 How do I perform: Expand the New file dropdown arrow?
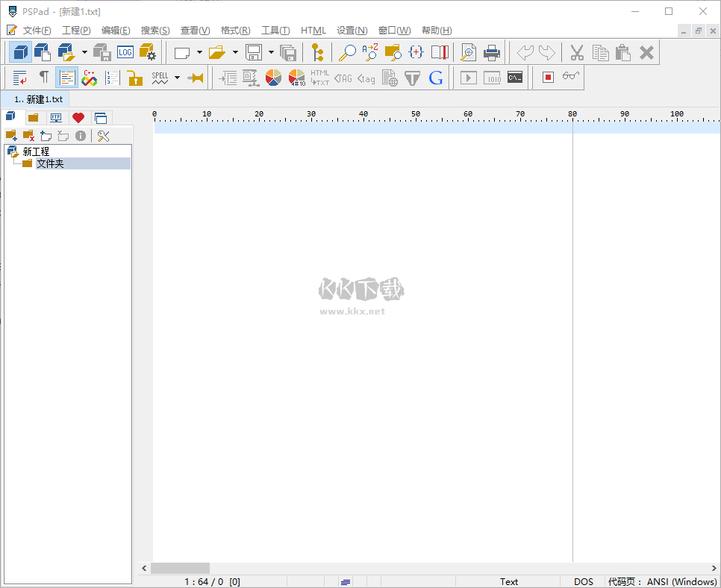(199, 52)
